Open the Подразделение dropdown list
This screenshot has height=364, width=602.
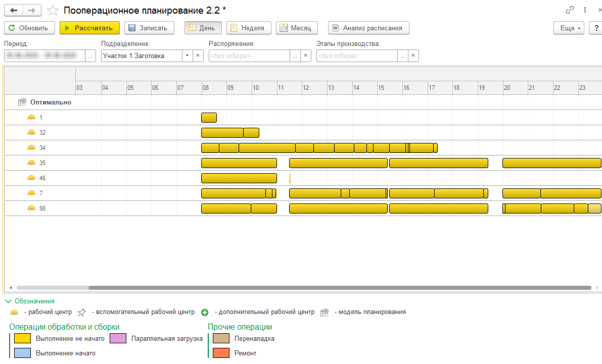(x=187, y=56)
